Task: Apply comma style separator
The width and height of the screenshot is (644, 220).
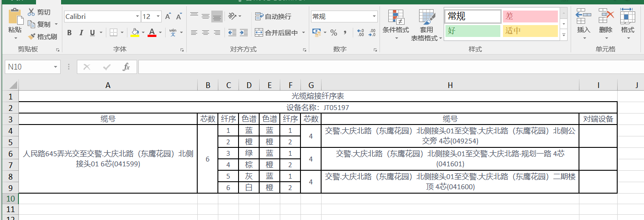Action: pos(345,33)
